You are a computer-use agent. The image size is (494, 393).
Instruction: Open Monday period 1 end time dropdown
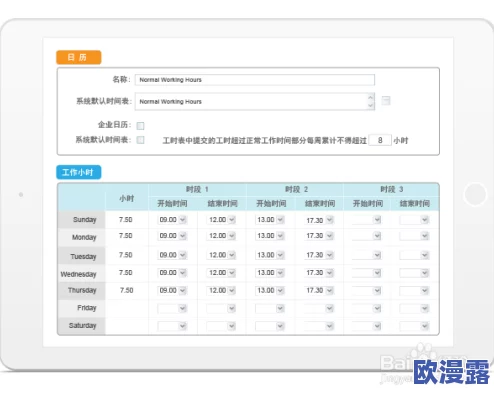221,236
